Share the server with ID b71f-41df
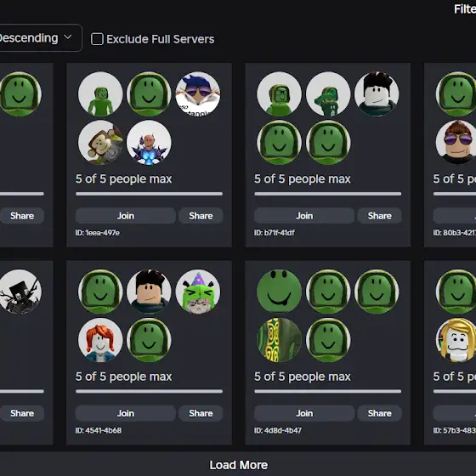Image resolution: width=476 pixels, height=476 pixels. pyautogui.click(x=379, y=216)
